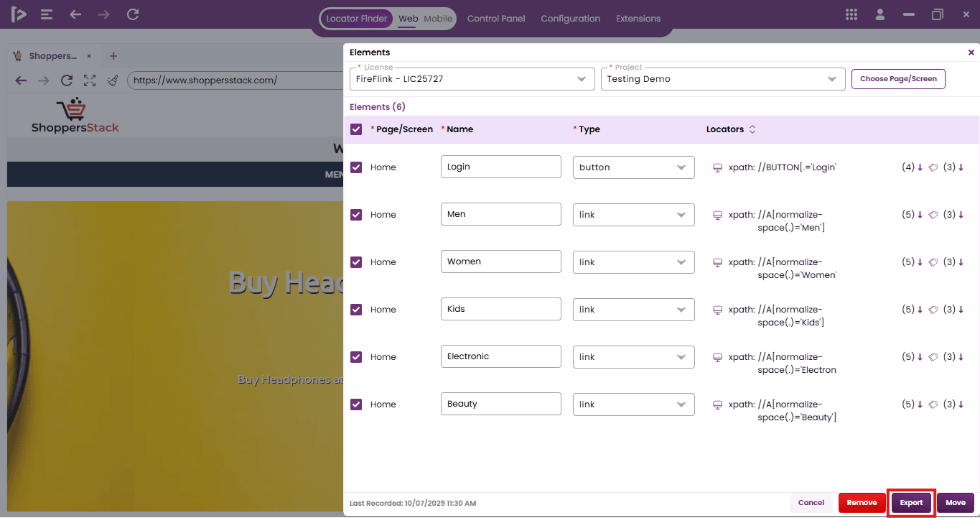The height and width of the screenshot is (518, 980).
Task: Open Type dropdown for Women
Action: tap(634, 262)
